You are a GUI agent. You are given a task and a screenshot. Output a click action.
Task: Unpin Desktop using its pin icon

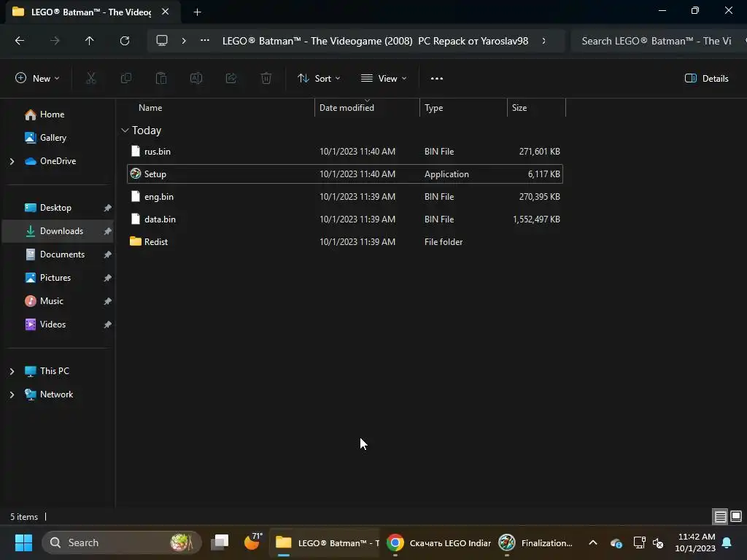pos(108,208)
